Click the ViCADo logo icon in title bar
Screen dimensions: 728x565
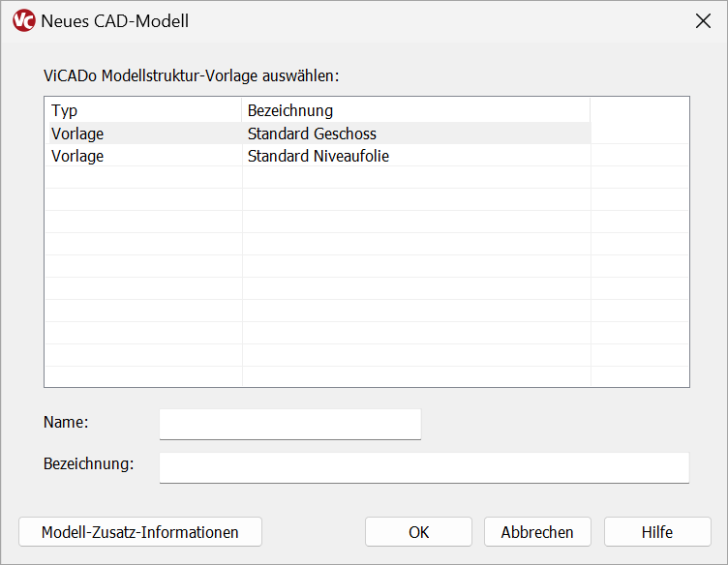tap(23, 21)
